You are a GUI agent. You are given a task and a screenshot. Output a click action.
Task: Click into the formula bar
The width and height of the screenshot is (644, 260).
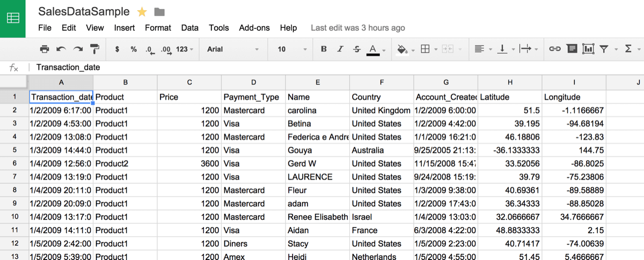coord(335,68)
